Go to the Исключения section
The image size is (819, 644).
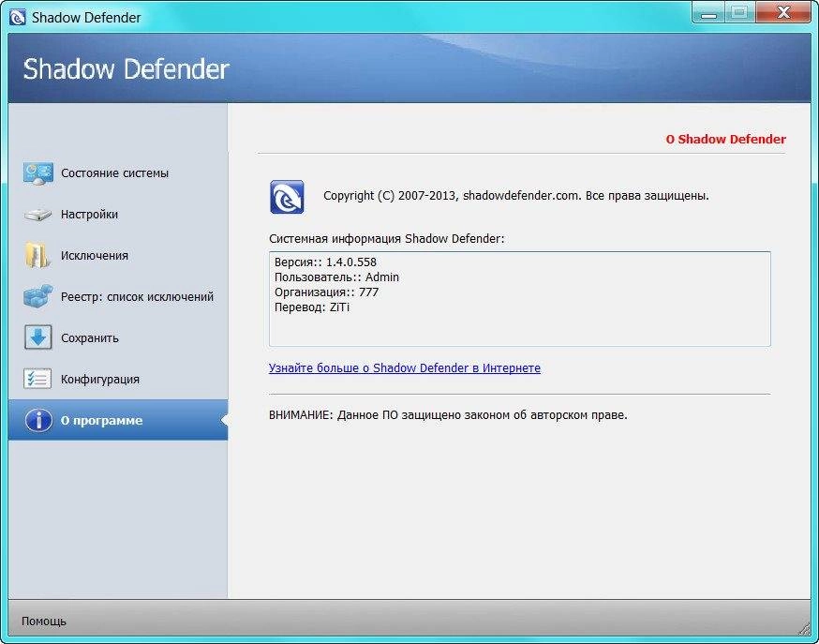(x=118, y=255)
